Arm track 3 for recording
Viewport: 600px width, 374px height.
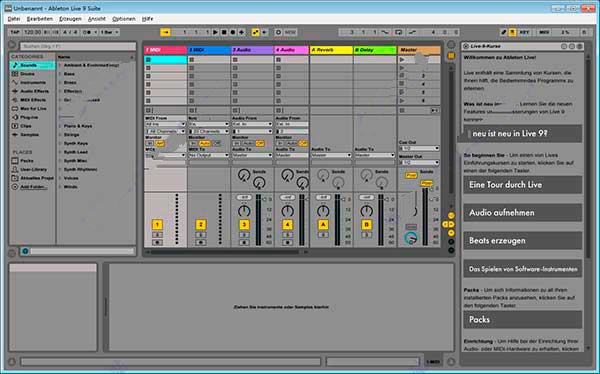(244, 243)
